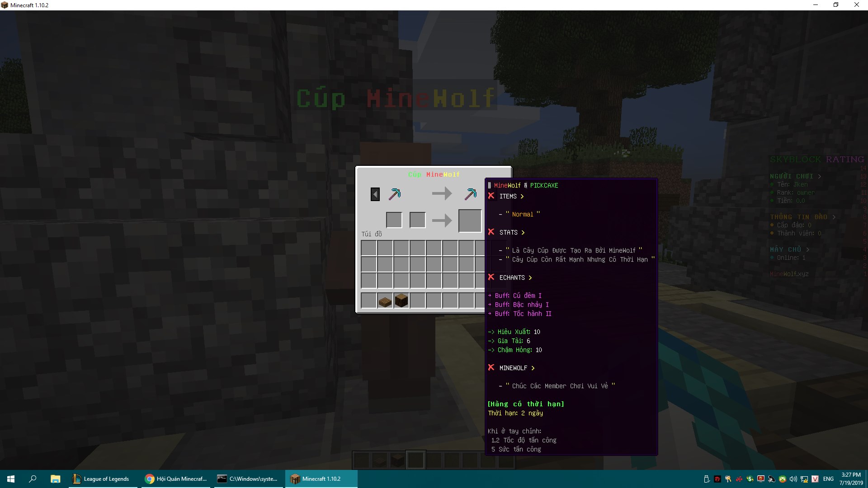868x488 pixels.
Task: Open File Explorer from the taskbar
Action: click(55, 479)
